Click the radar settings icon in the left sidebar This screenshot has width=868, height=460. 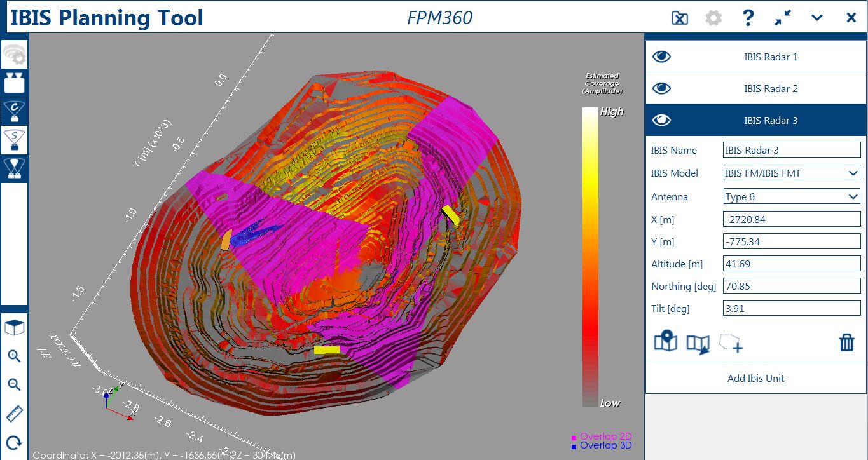(x=14, y=55)
